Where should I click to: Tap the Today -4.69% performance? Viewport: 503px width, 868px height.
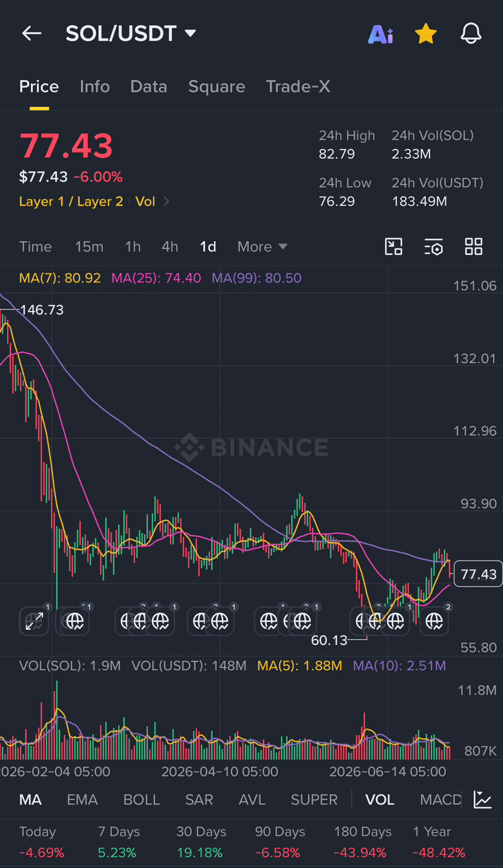coord(41,842)
